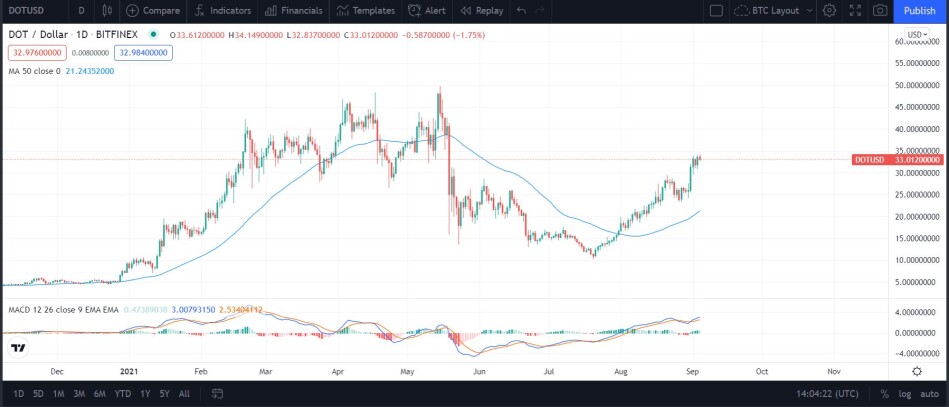Click the DOTUSD symbol search field

(x=31, y=10)
